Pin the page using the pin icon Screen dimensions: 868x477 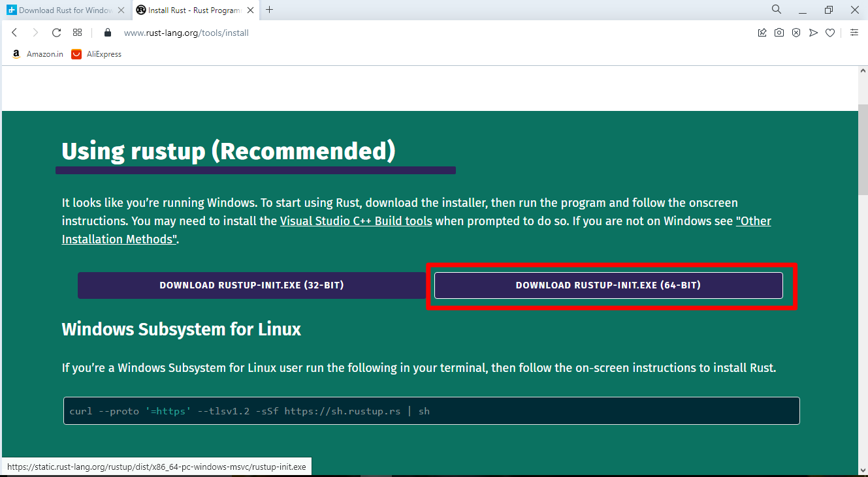762,32
